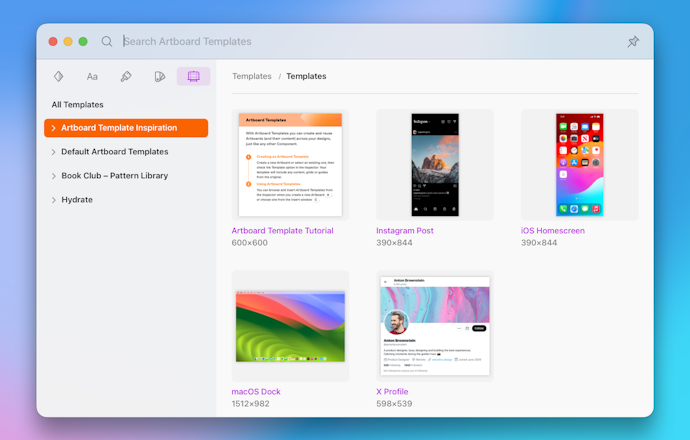Select the Instagram Post template thumbnail
Image resolution: width=690 pixels, height=440 pixels.
pos(435,164)
